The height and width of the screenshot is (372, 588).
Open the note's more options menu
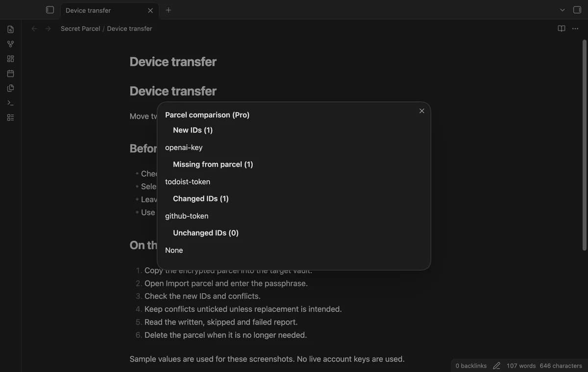[x=575, y=28]
